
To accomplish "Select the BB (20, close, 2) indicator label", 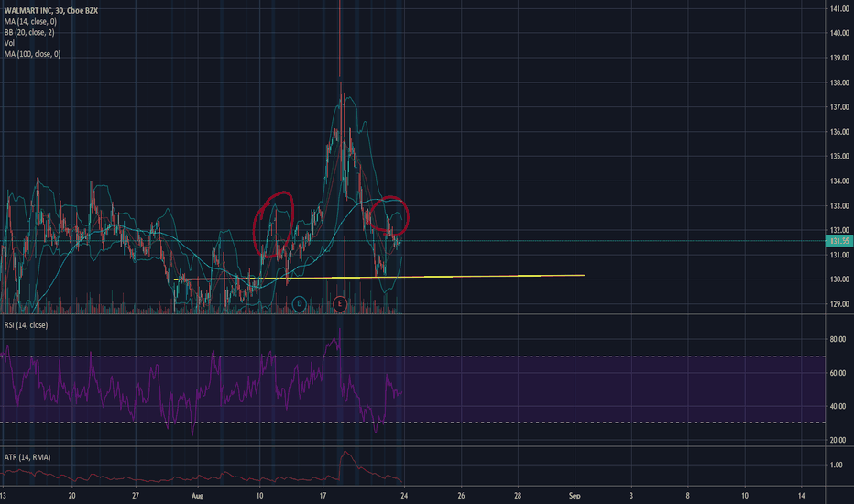I will click(29, 32).
